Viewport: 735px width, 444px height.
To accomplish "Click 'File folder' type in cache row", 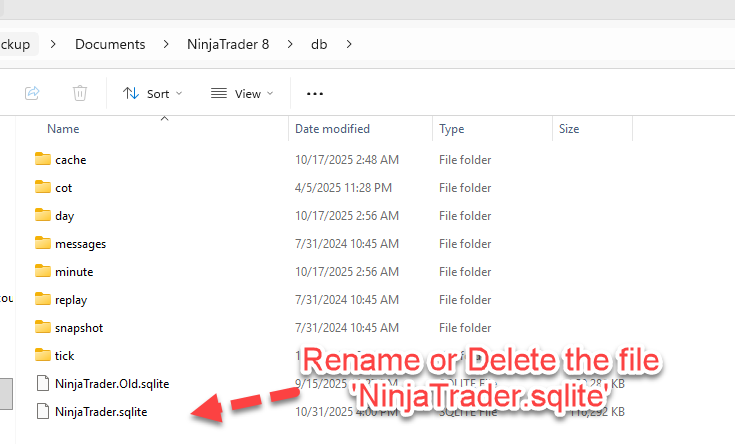I will pyautogui.click(x=465, y=160).
